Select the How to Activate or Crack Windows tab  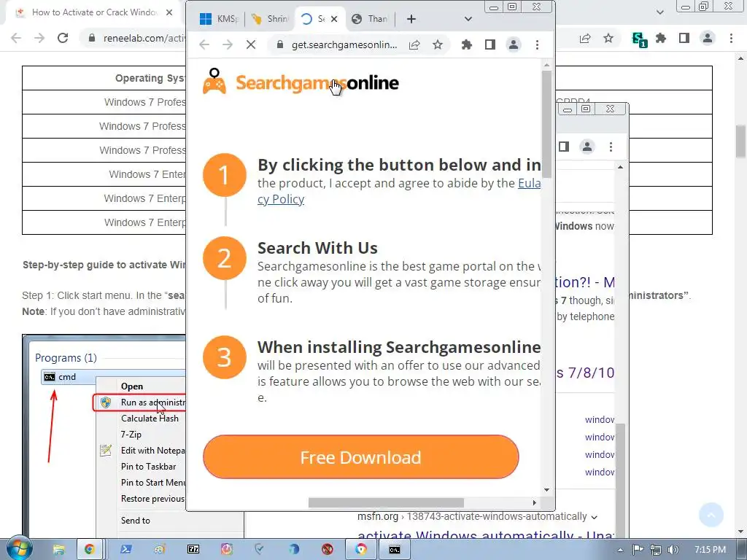pos(94,12)
